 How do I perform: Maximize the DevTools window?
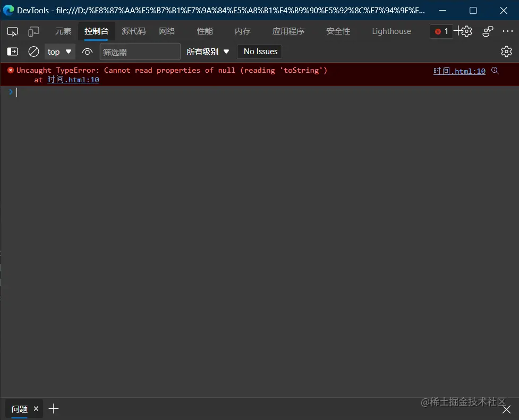pos(473,11)
